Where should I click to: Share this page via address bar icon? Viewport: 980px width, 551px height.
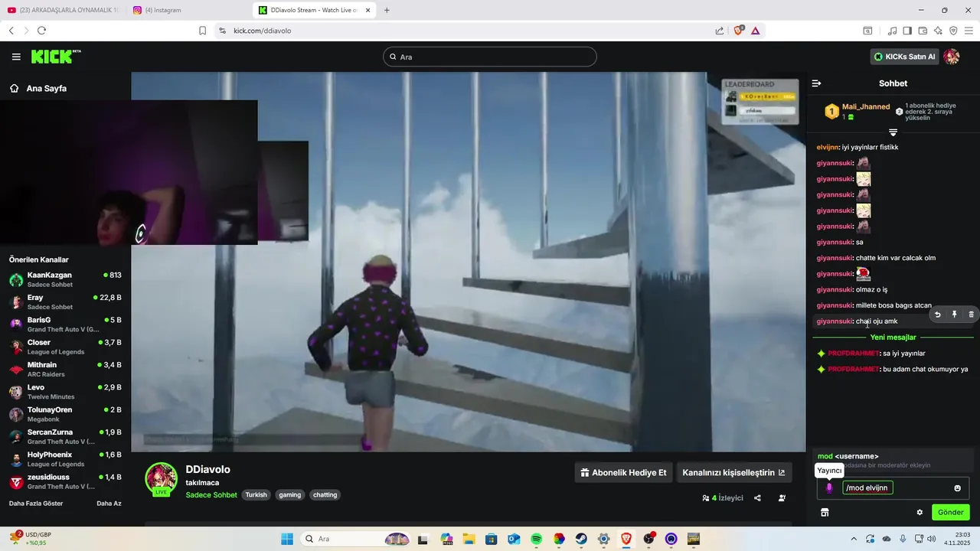[720, 31]
